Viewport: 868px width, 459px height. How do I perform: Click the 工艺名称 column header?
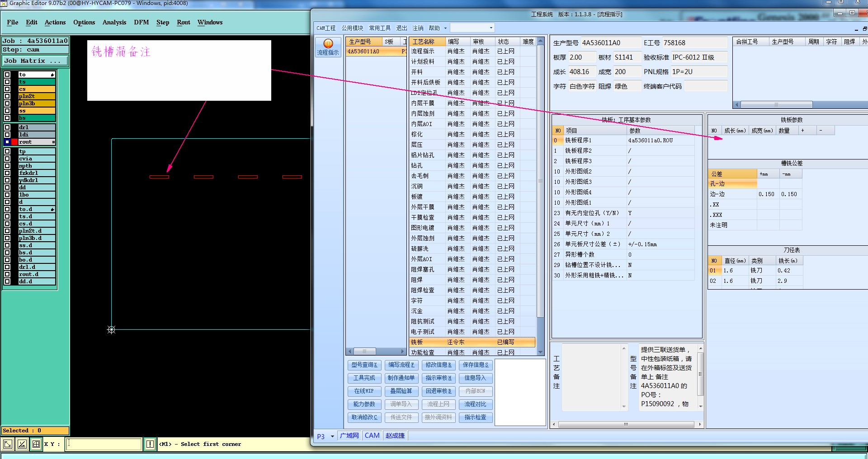(x=427, y=42)
